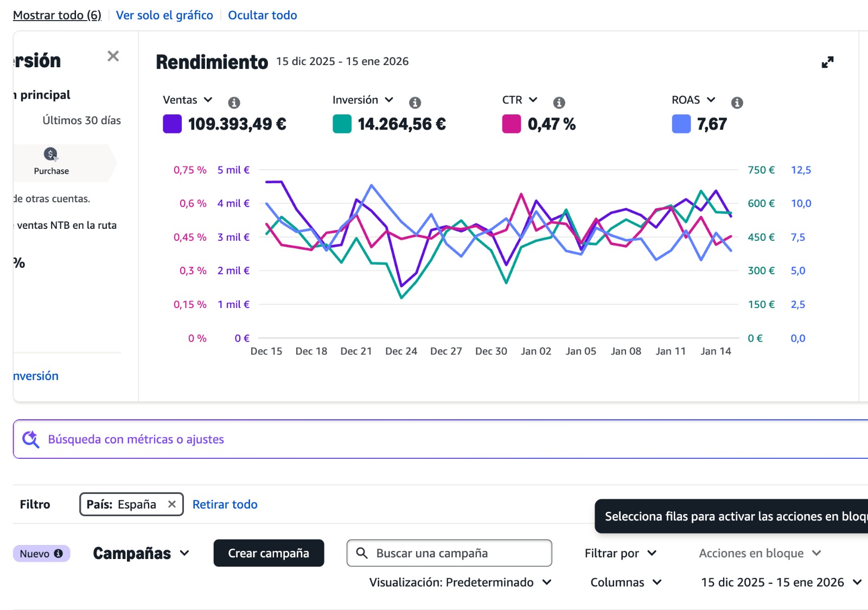This screenshot has height=610, width=868.
Task: Open the Columnas menu
Action: pos(626,582)
